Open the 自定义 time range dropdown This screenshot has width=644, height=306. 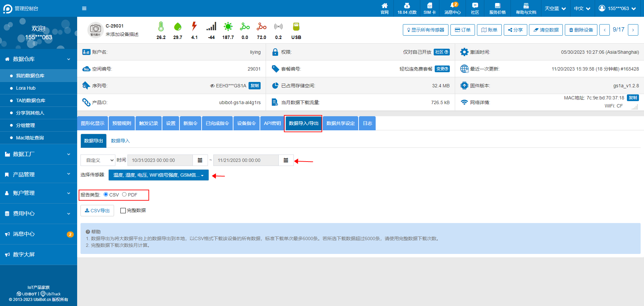(x=98, y=160)
